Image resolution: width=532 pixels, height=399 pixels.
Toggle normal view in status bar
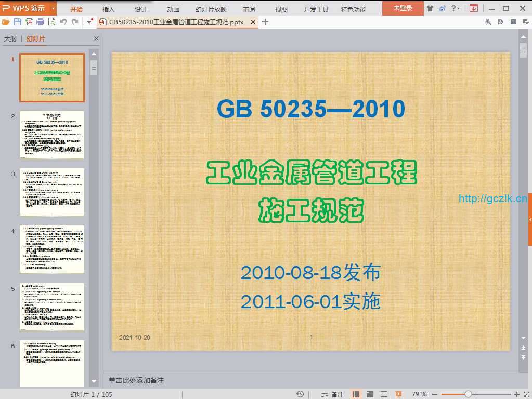pos(356,394)
